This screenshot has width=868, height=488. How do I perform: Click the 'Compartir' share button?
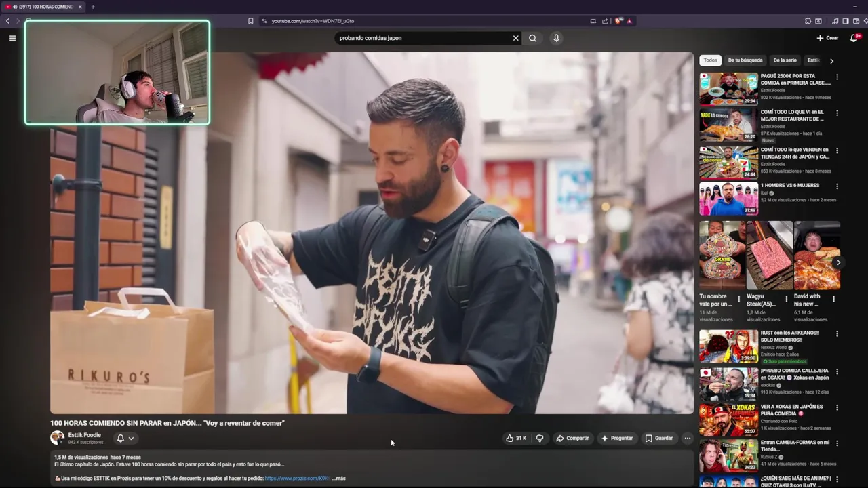click(572, 439)
